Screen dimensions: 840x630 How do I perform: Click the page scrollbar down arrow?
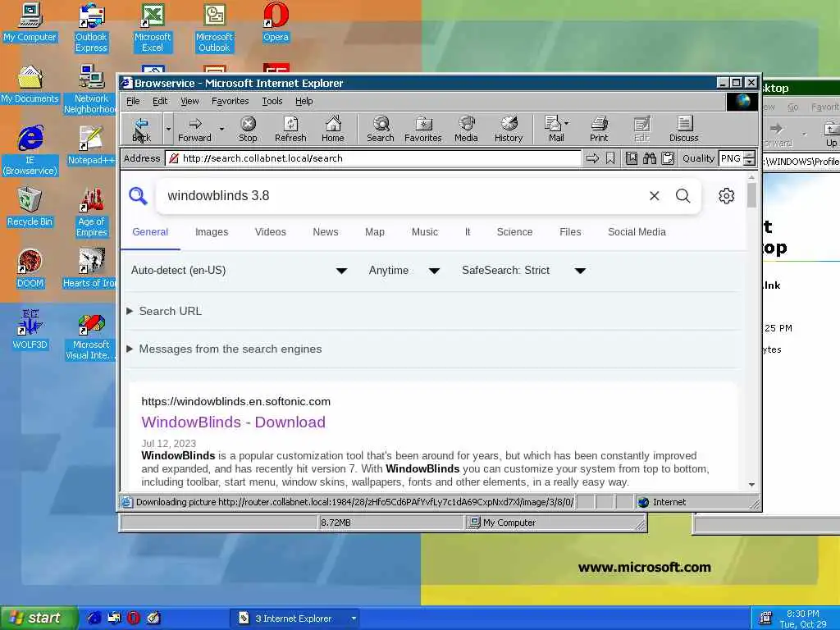pos(751,484)
